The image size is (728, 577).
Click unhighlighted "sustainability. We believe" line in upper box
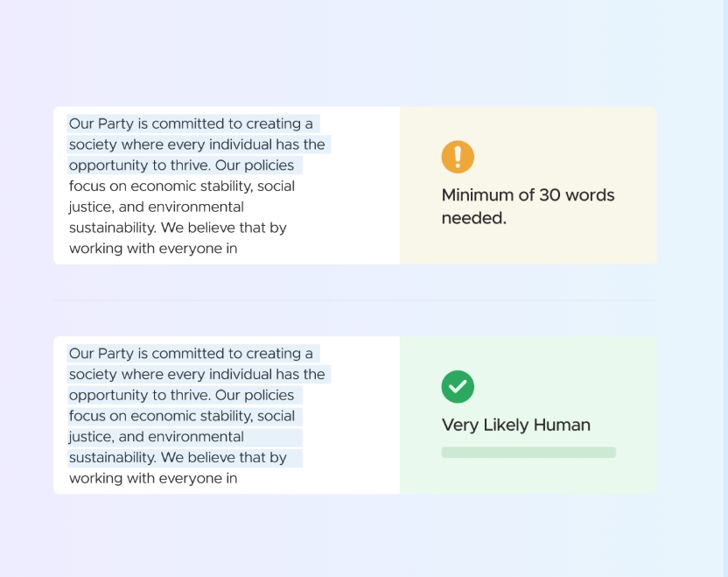coord(178,228)
